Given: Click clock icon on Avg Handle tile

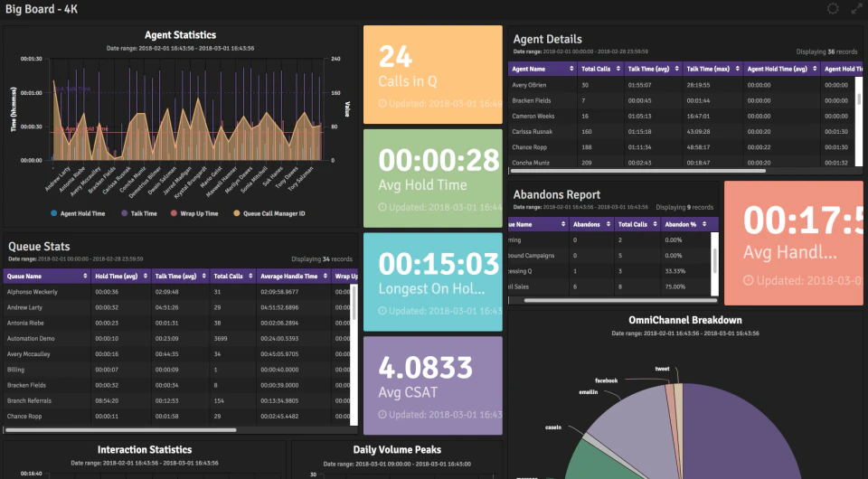Looking at the screenshot, I should 748,280.
